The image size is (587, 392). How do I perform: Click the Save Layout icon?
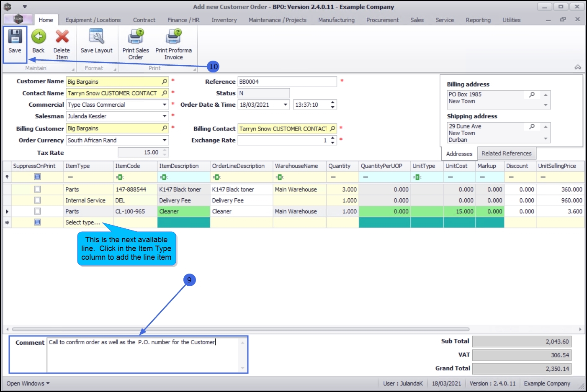click(x=96, y=37)
